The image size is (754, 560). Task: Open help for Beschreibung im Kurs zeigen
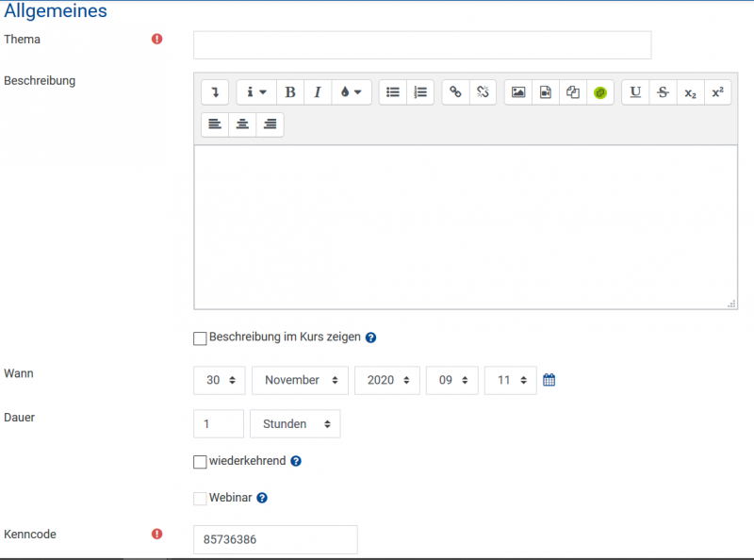pyautogui.click(x=370, y=338)
